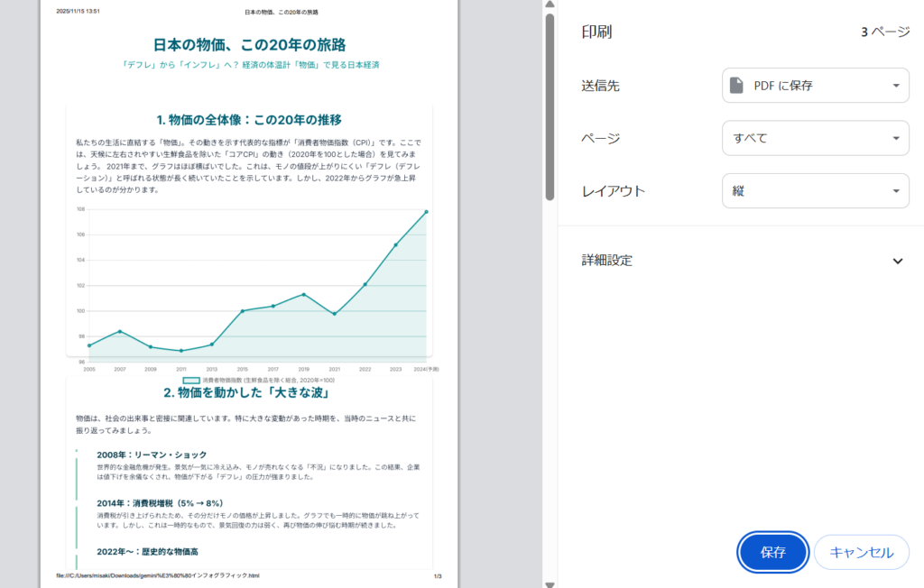Click the preview scrollbar's down arrow
Screen dimensions: 924x588
[x=550, y=583]
